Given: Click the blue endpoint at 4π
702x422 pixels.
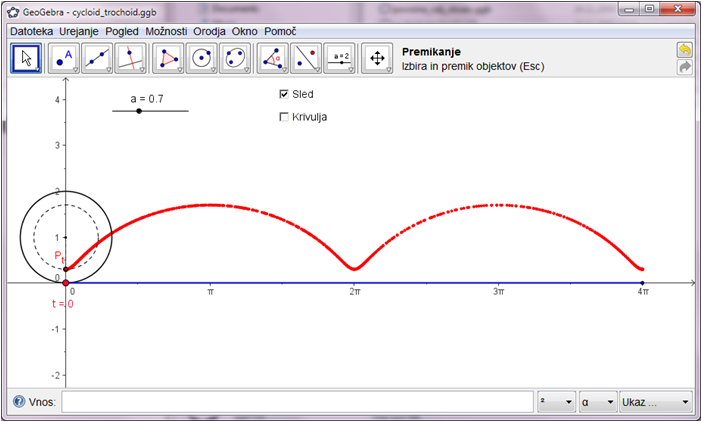Looking at the screenshot, I should click(x=642, y=283).
